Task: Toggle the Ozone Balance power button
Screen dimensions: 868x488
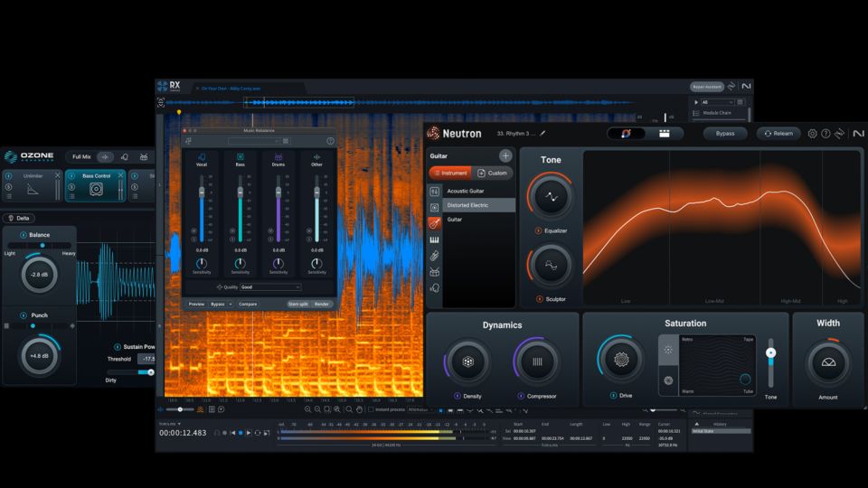Action: (24, 235)
